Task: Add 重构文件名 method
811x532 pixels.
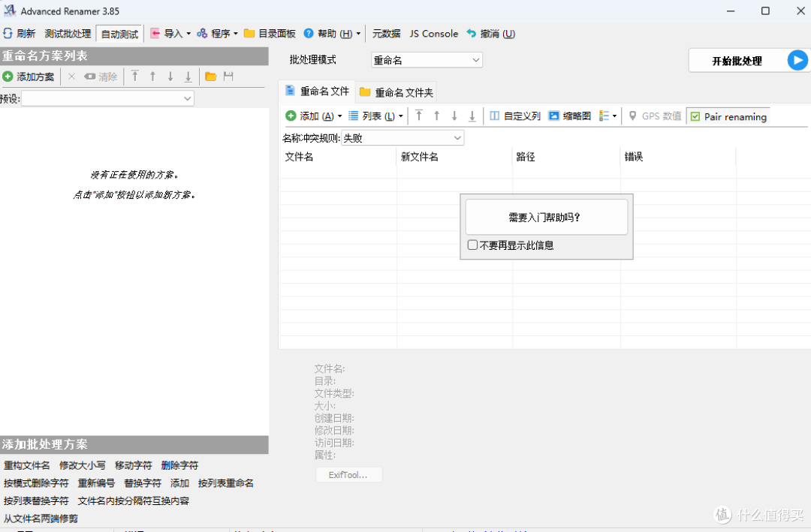Action: tap(27, 465)
